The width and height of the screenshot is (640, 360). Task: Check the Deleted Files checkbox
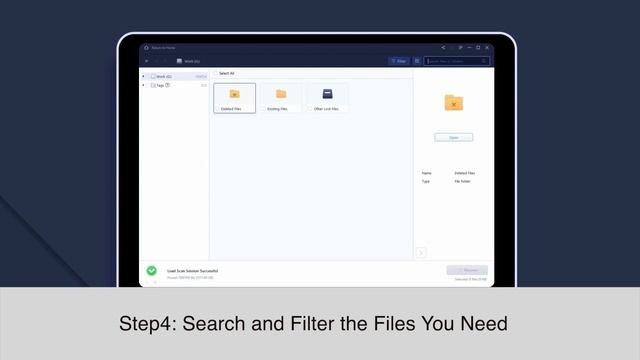[x=217, y=109]
